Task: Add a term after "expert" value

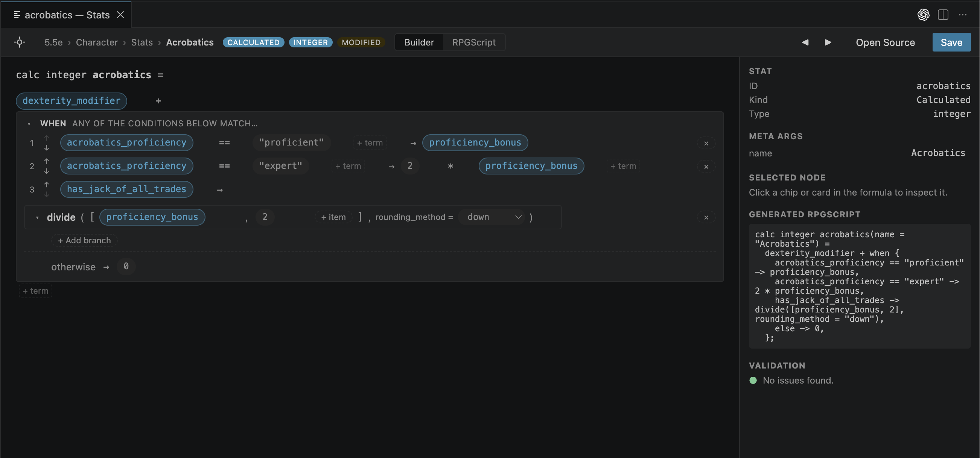Action: [x=348, y=166]
